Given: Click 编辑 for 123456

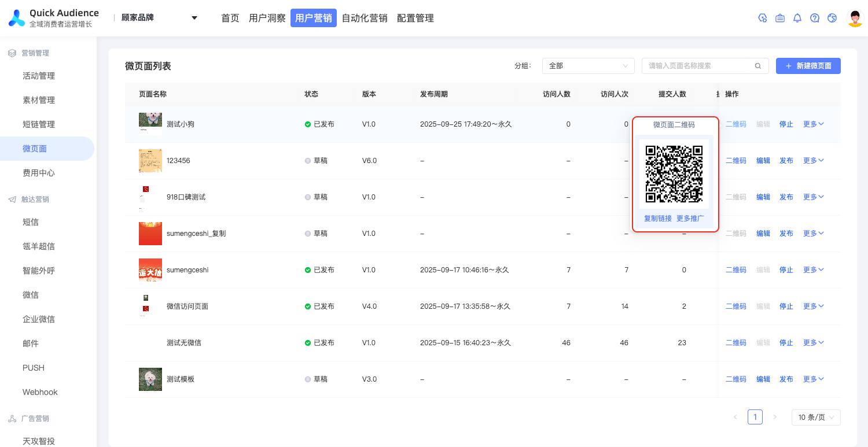Looking at the screenshot, I should click(763, 161).
